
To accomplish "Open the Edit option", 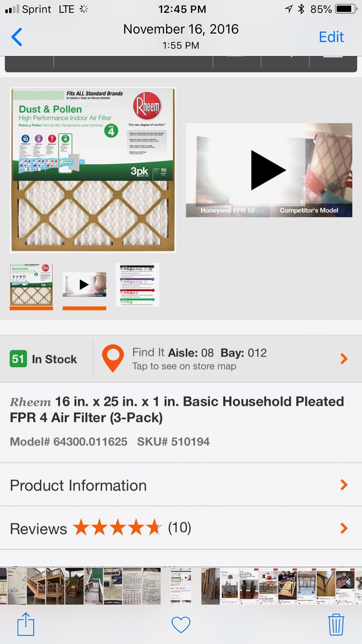I will point(331,37).
